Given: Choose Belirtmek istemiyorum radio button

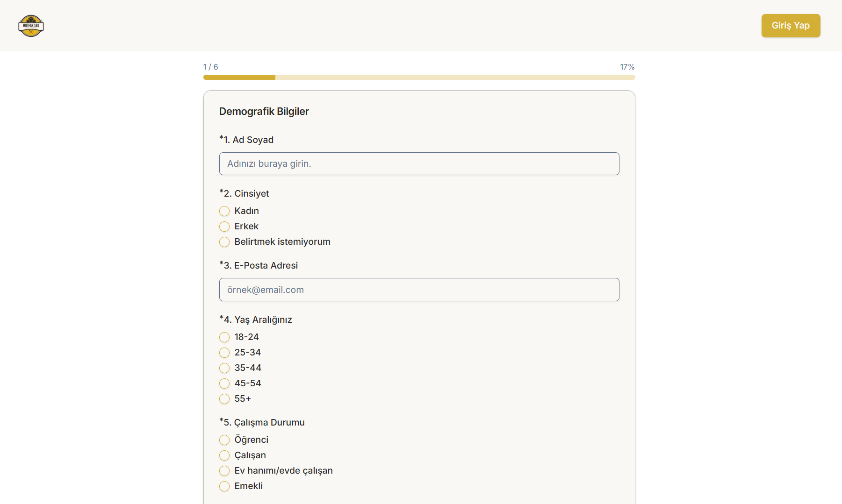Looking at the screenshot, I should point(224,242).
